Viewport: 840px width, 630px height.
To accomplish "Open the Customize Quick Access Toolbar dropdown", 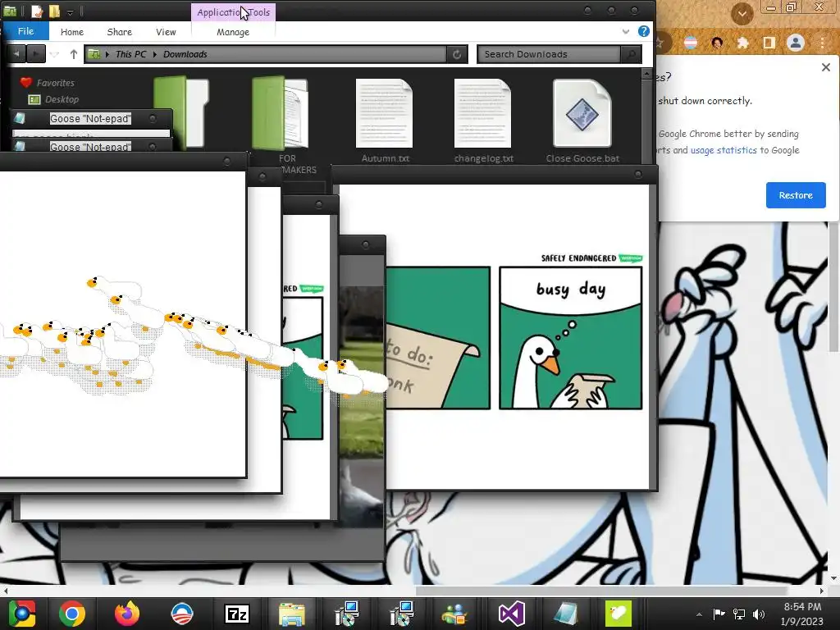I will point(71,11).
